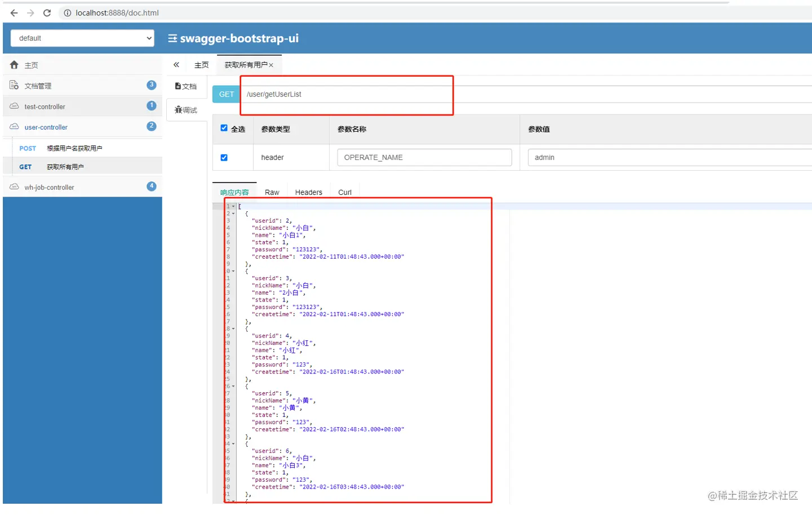Click the OPERATE_NAME parameter name field
This screenshot has width=812, height=515.
tap(424, 157)
